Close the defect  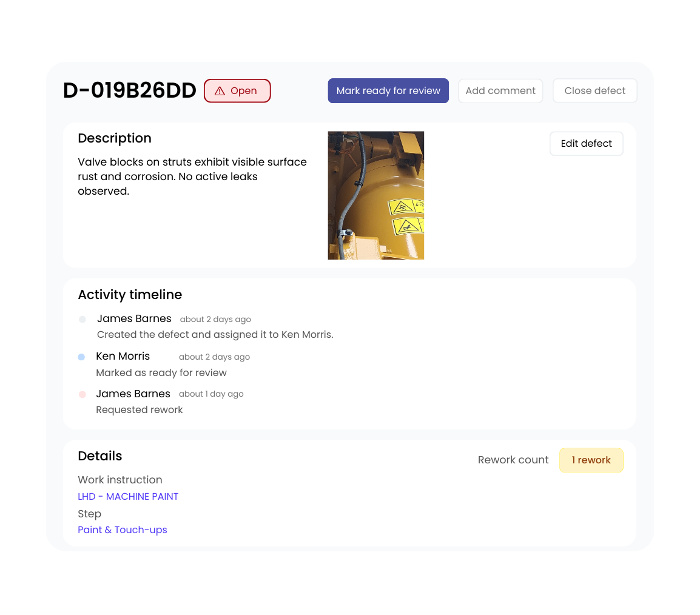click(594, 90)
